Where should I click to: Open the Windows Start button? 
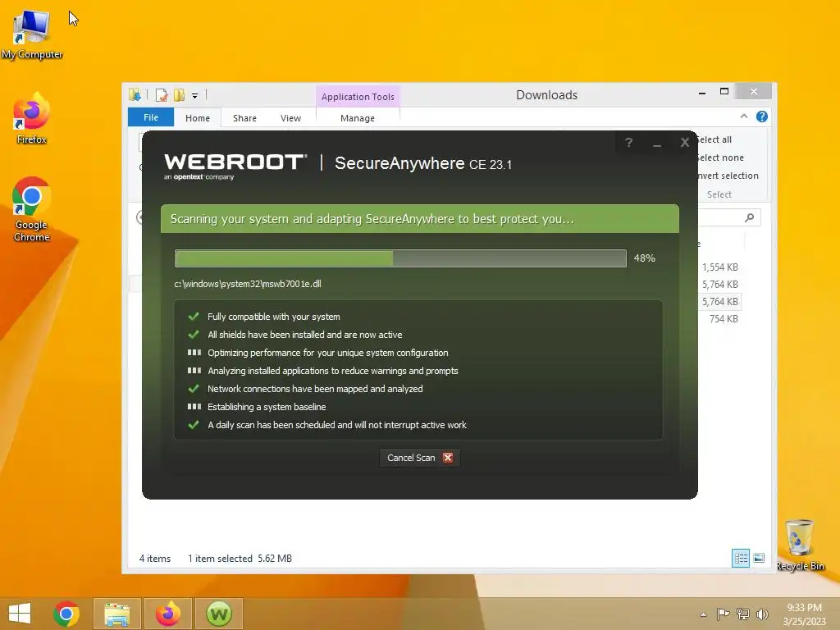pyautogui.click(x=20, y=614)
